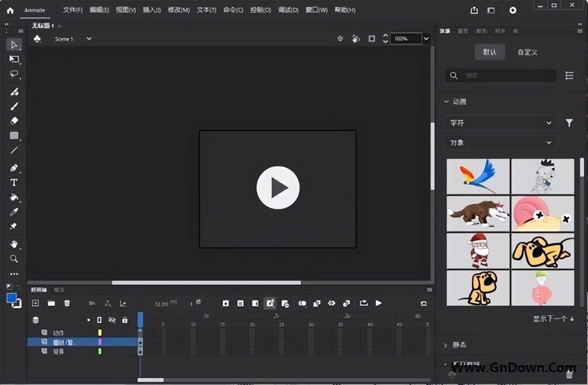The image size is (588, 385).
Task: Select the Eraser tool
Action: 14,121
